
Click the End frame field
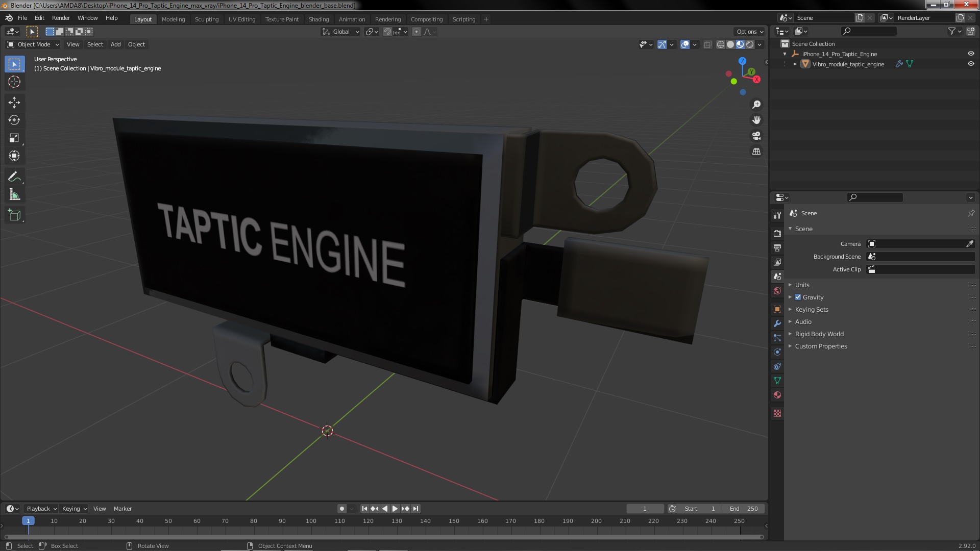coord(744,509)
